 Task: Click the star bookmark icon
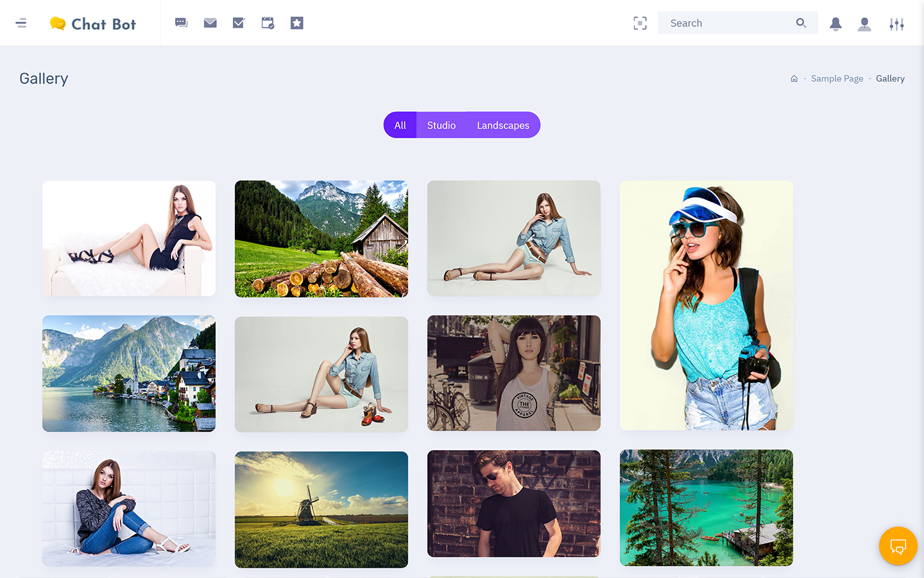pyautogui.click(x=296, y=23)
